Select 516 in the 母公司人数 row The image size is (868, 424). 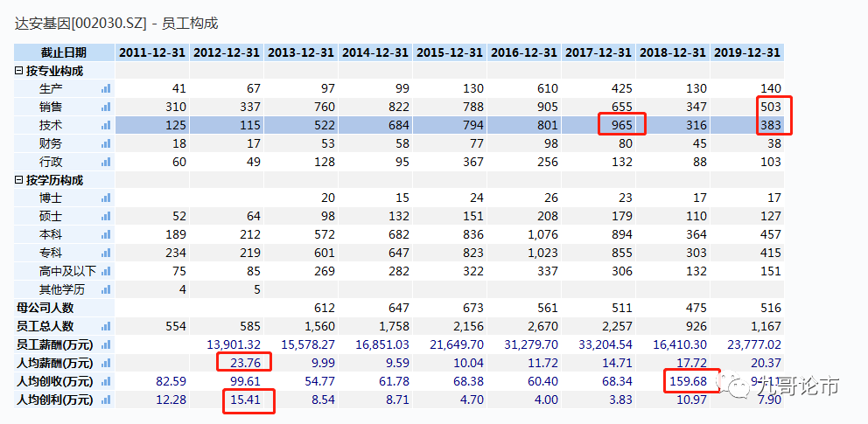tap(771, 308)
